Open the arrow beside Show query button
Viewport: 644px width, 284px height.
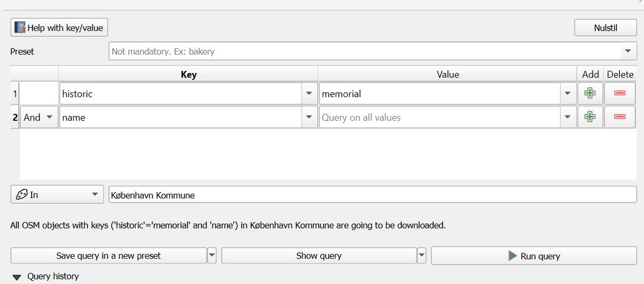(422, 256)
